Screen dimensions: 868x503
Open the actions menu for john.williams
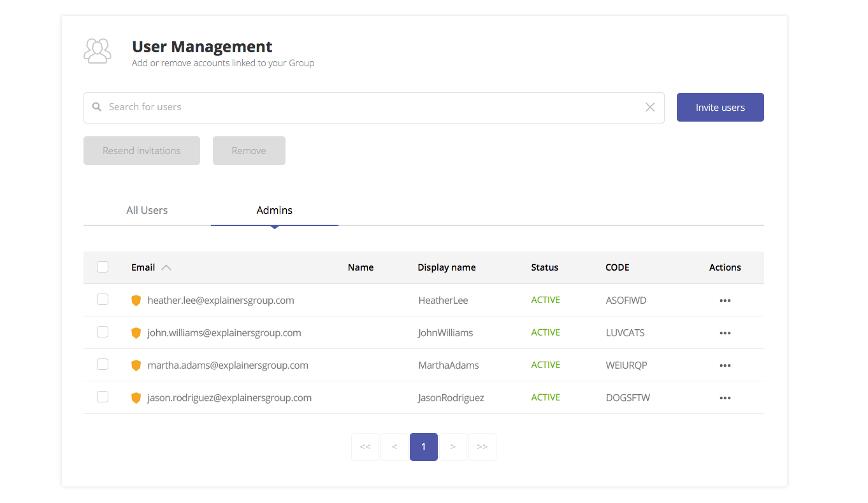click(x=725, y=332)
